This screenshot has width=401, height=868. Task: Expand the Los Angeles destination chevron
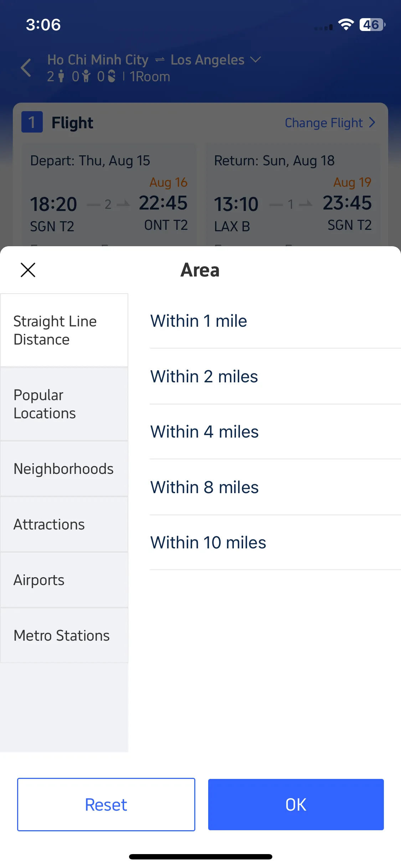256,59
